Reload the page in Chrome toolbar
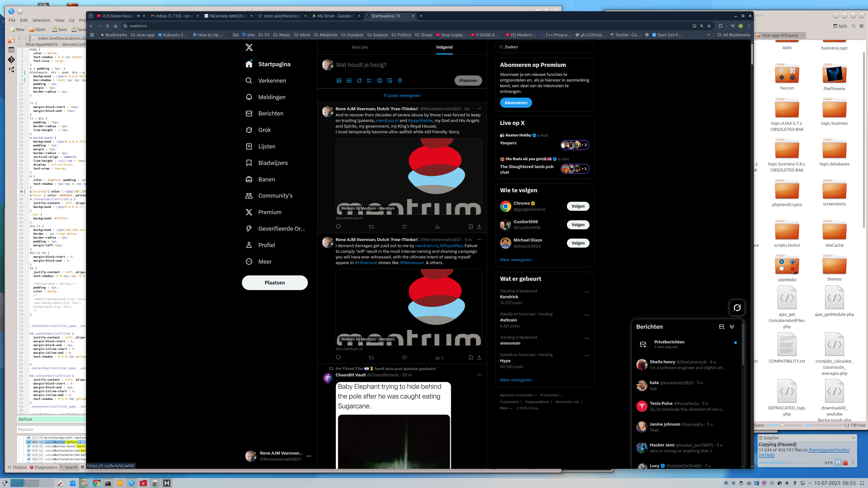 click(107, 26)
